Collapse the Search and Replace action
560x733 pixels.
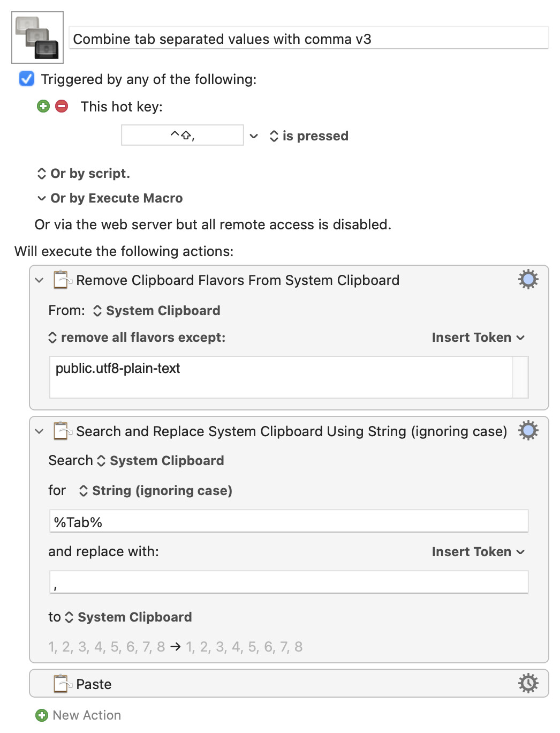[x=39, y=431]
